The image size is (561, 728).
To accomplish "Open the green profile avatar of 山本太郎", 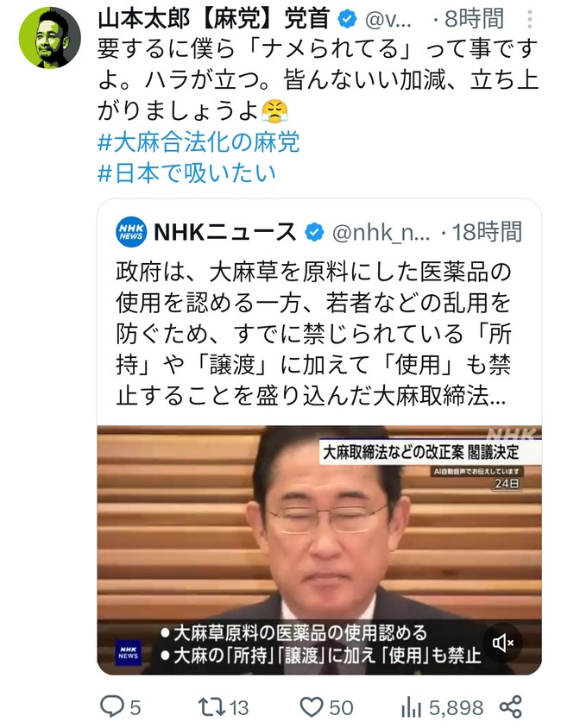I will 50,37.
